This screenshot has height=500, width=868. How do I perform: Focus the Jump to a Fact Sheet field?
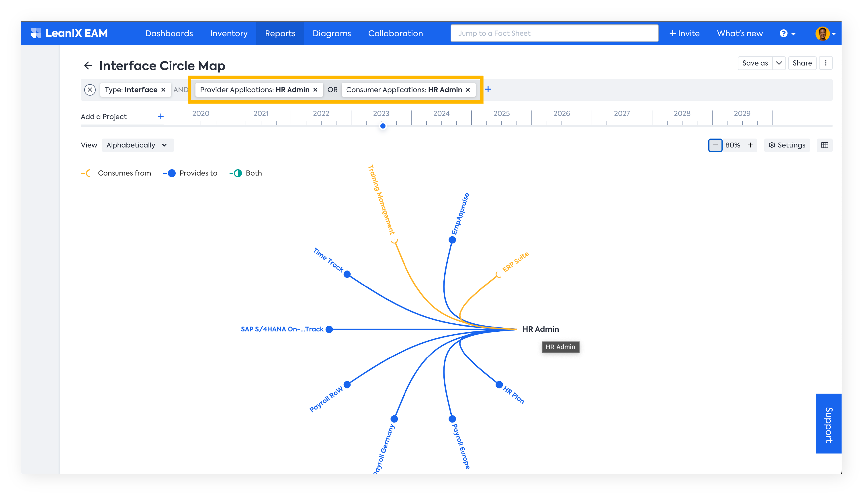[x=554, y=33]
